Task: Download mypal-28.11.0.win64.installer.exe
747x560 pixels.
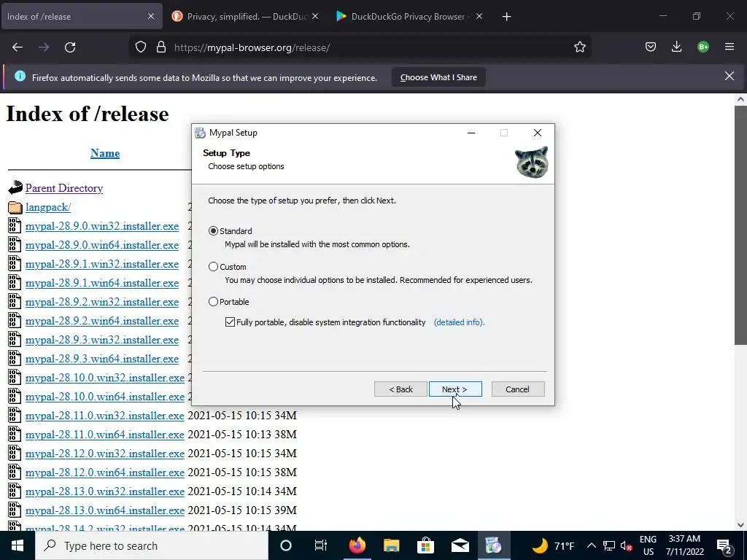Action: pyautogui.click(x=105, y=435)
